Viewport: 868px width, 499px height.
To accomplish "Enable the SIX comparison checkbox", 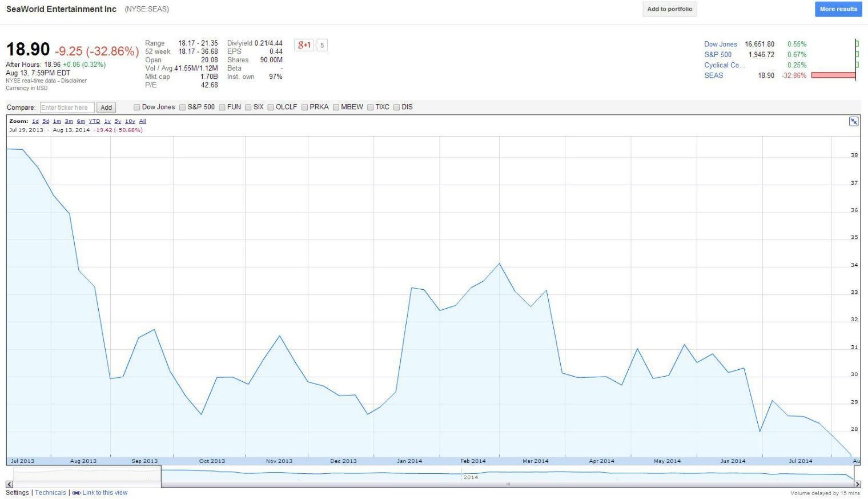I will coord(248,107).
